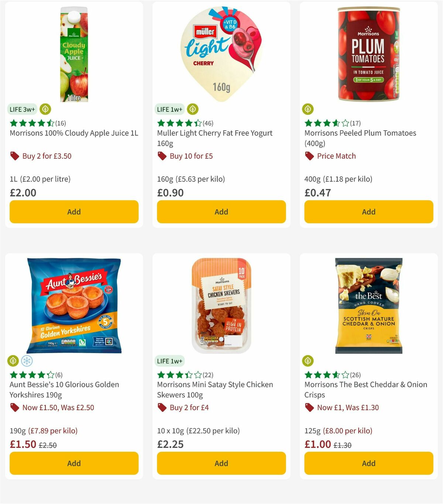Add Muller Light Cherry yogurt to basket
This screenshot has width=443, height=504.
click(x=221, y=212)
